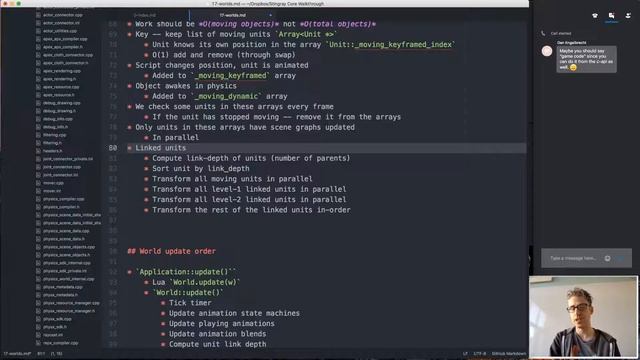Click line number 80 in gutter

click(113, 148)
